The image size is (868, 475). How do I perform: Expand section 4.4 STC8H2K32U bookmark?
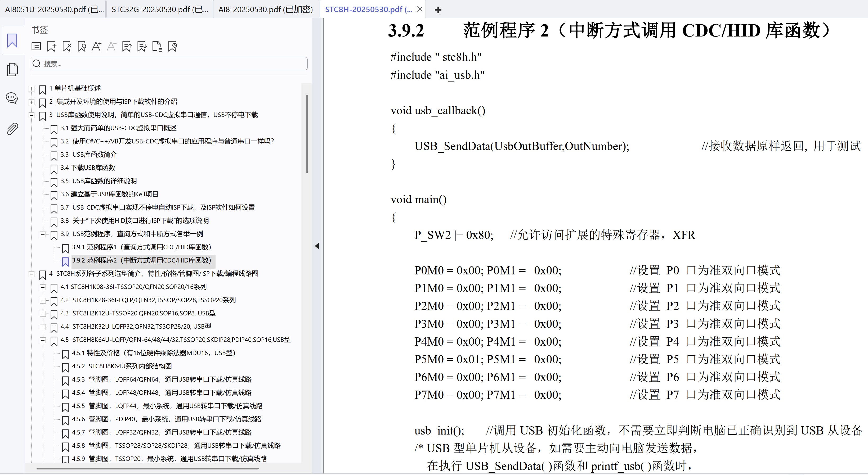(x=43, y=327)
